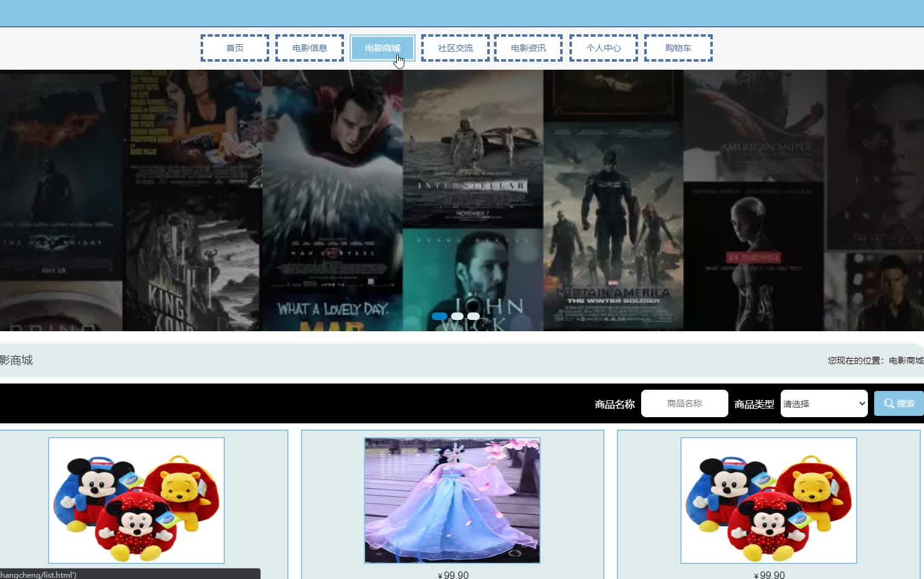The height and width of the screenshot is (579, 924).
Task: Open the third plush toy product image
Action: coord(769,501)
